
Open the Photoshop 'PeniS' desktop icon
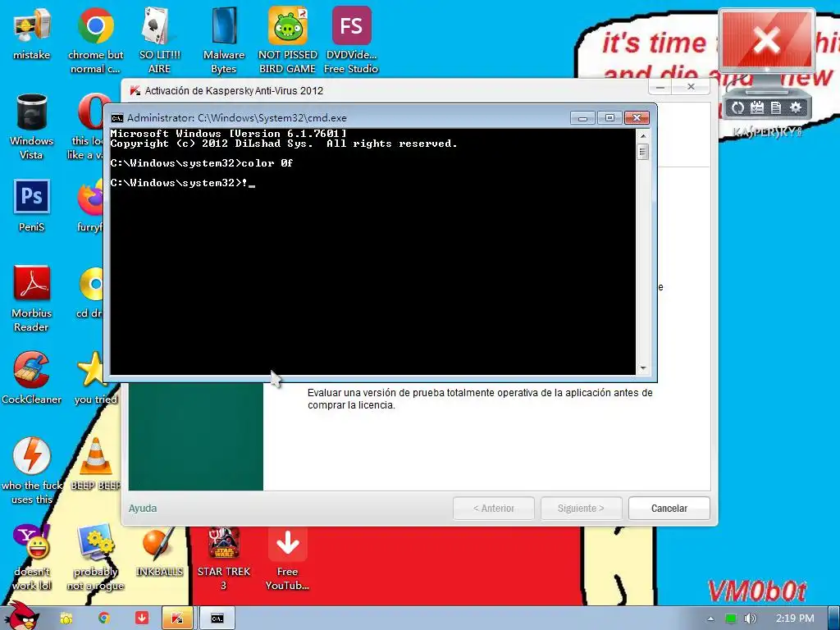[32, 205]
